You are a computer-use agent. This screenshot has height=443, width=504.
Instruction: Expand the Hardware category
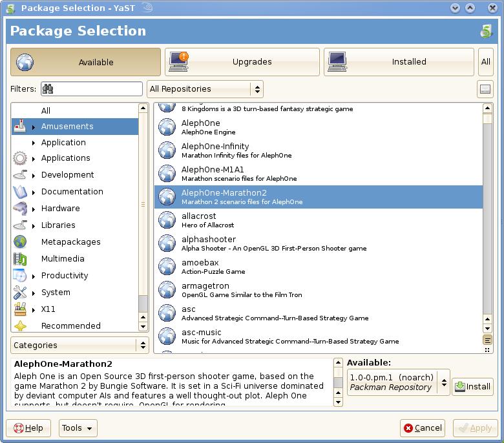tap(34, 209)
